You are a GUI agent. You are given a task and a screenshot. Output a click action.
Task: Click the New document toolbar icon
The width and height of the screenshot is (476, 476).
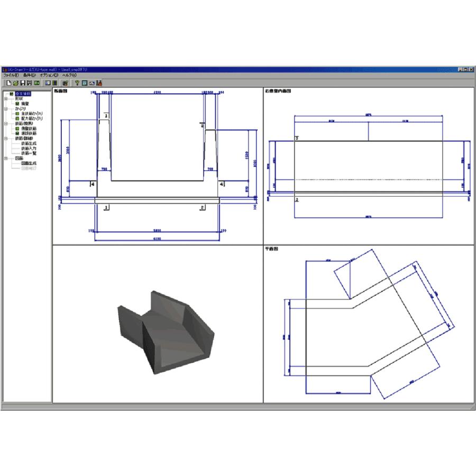click(x=9, y=83)
